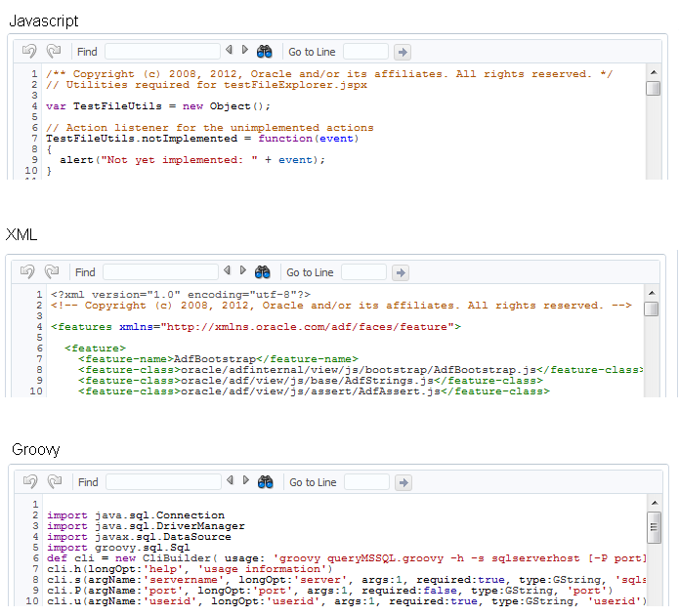Click the Go to Line arrow in XML editor
Image resolution: width=679 pixels, height=616 pixels.
coord(401,273)
